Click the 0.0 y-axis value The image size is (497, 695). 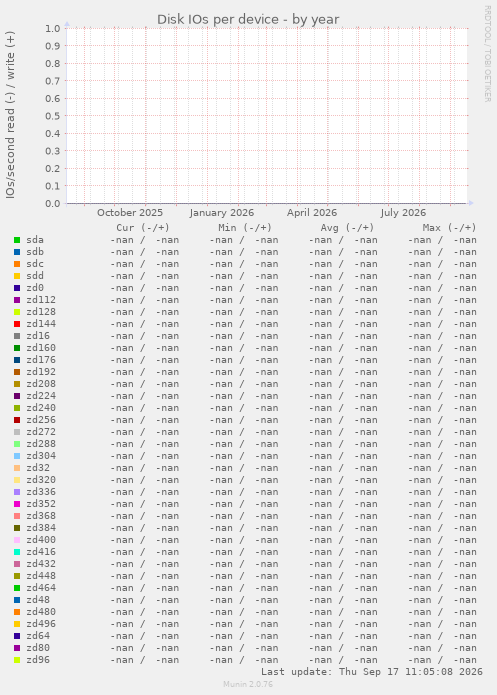click(x=52, y=204)
